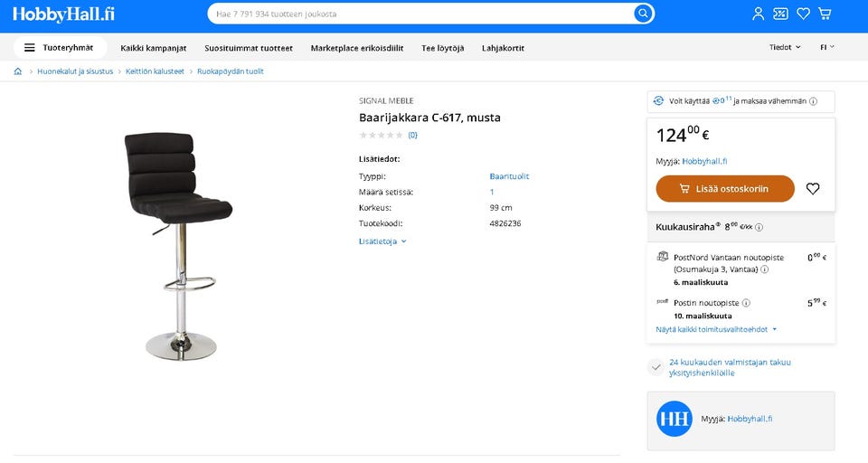Add product to favorites with heart
868x463 pixels.
coord(813,189)
